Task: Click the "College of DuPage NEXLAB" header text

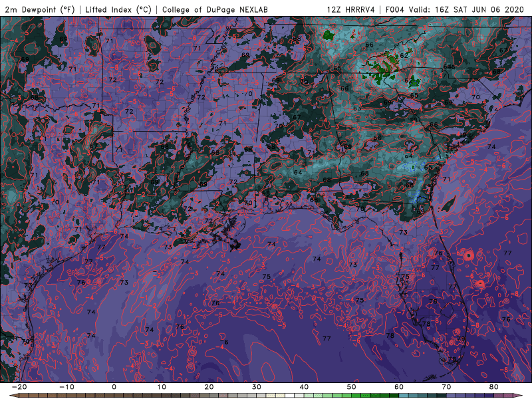Action: [x=215, y=9]
